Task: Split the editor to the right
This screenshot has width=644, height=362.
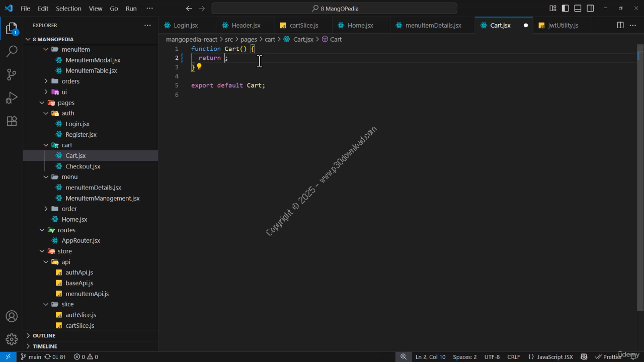Action: click(620, 25)
